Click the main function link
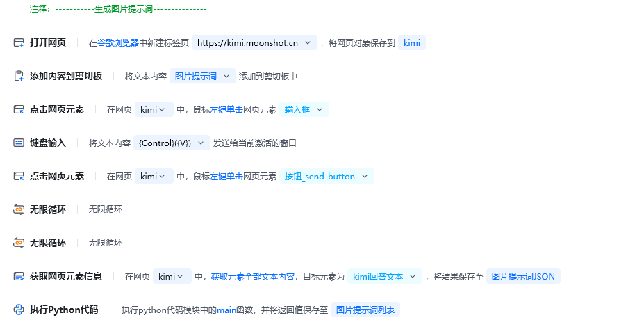Image resolution: width=644 pixels, height=329 pixels. coord(226,310)
